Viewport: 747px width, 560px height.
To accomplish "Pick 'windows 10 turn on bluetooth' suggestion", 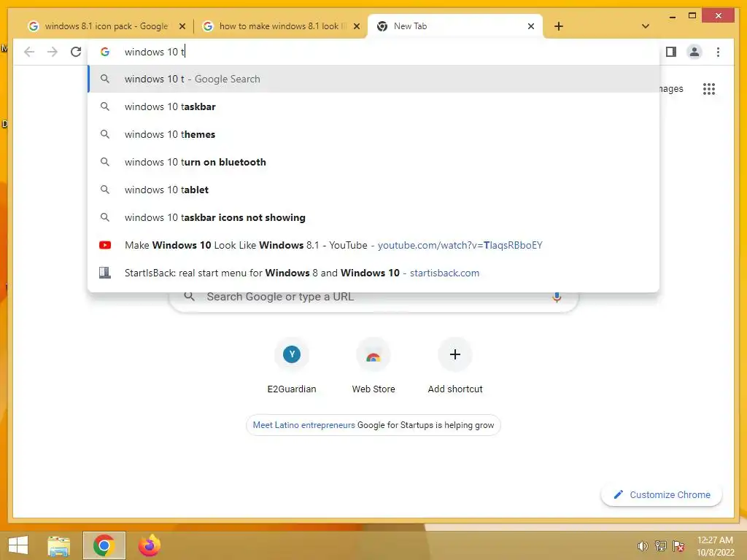I will (x=374, y=162).
